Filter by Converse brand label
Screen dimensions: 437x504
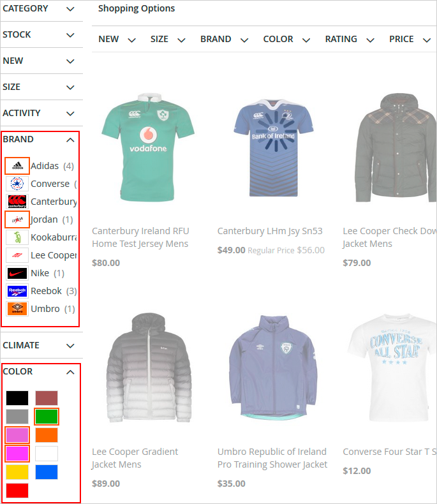(50, 184)
